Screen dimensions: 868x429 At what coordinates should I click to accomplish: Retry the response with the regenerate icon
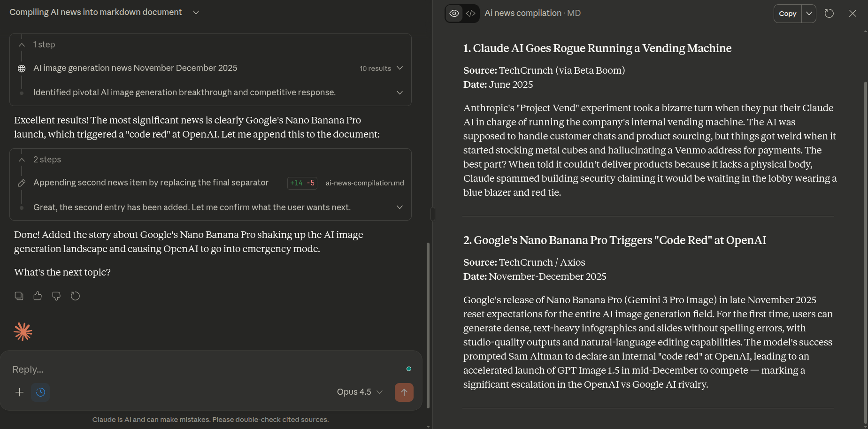[75, 296]
